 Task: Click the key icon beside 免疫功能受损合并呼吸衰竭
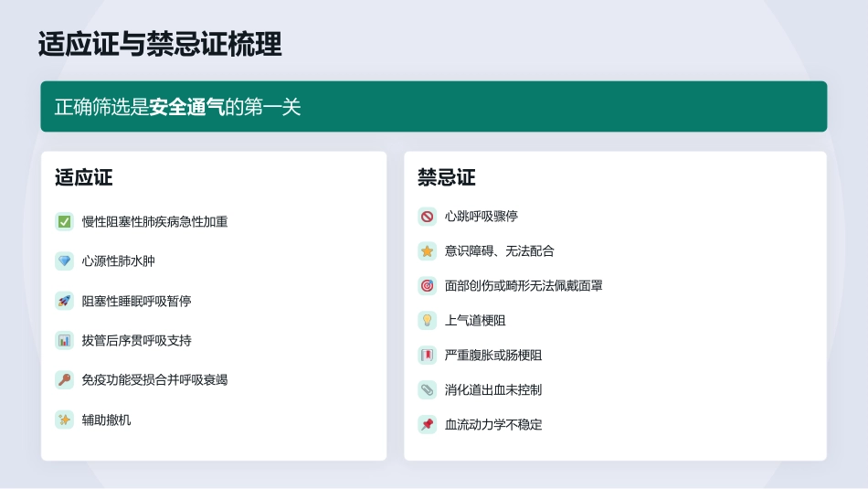point(64,380)
